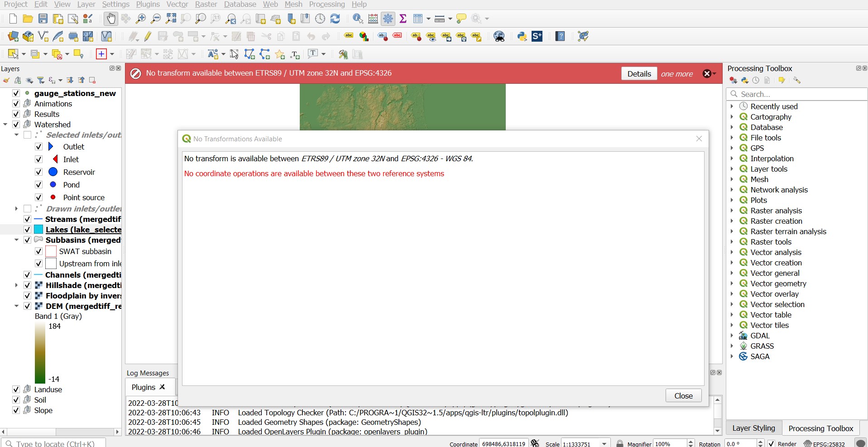Viewport: 868px width, 447px height.
Task: Open the Field Calculator
Action: pos(373,19)
